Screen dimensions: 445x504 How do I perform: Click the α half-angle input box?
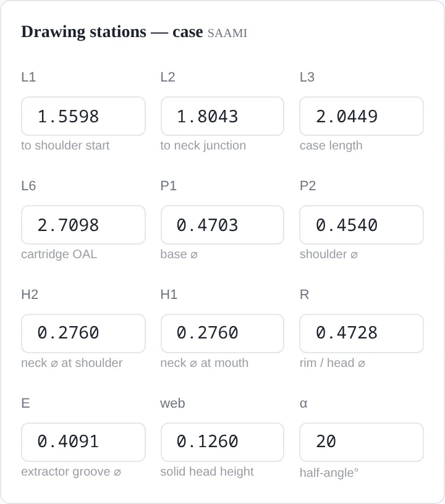point(362,442)
